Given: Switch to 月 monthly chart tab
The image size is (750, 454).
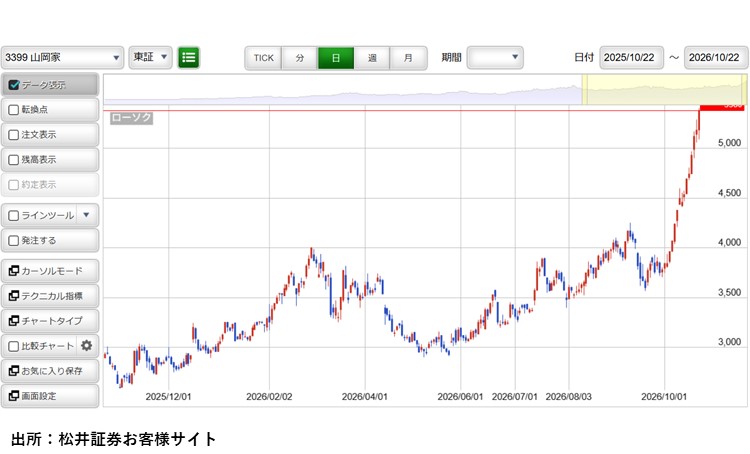Looking at the screenshot, I should pos(408,58).
